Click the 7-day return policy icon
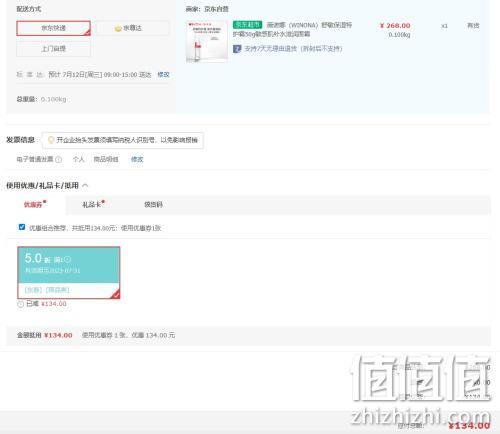The width and height of the screenshot is (500, 434). click(x=237, y=49)
